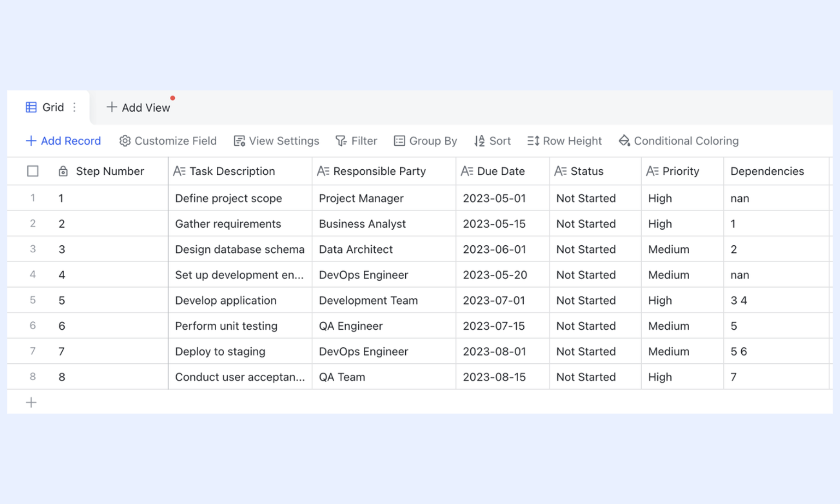Select the 'Perform unit testing' cell
Screen dimensions: 840x504
tap(240, 326)
